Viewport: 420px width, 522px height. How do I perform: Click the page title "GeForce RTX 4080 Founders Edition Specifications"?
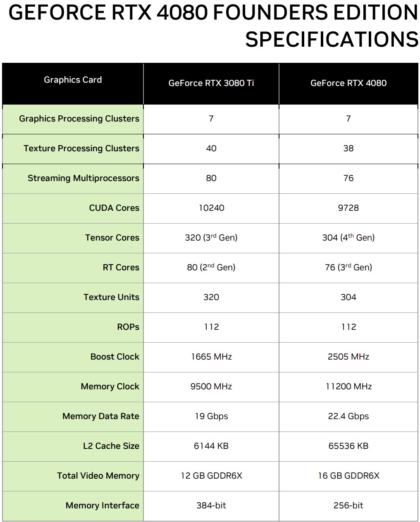[213, 26]
